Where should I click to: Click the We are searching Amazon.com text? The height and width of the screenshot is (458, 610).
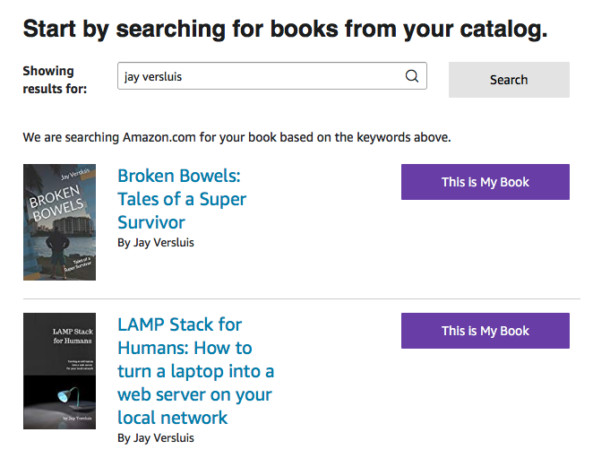coord(237,137)
